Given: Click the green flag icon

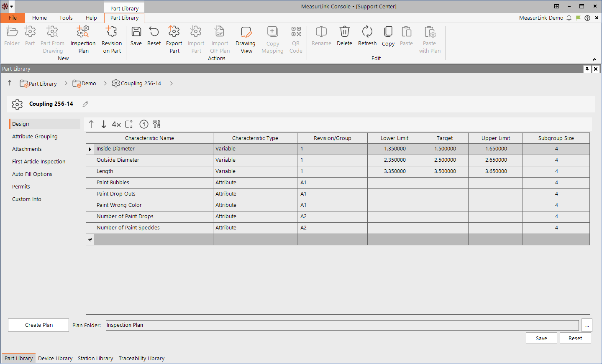Looking at the screenshot, I should pyautogui.click(x=578, y=18).
